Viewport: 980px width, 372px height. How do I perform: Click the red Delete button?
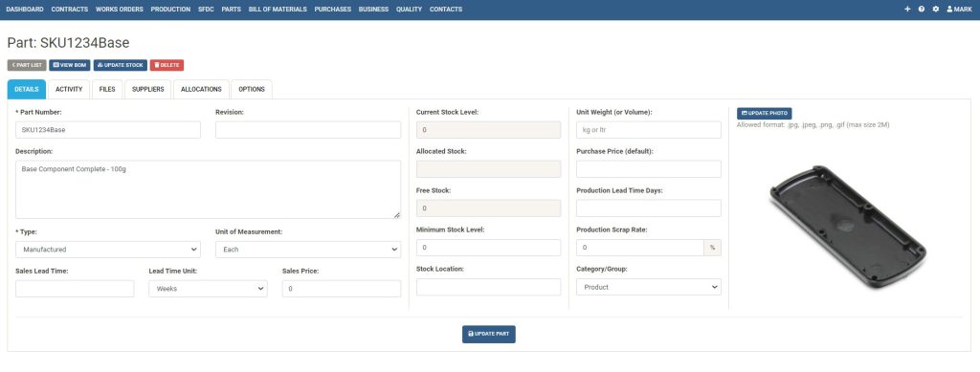(x=167, y=65)
